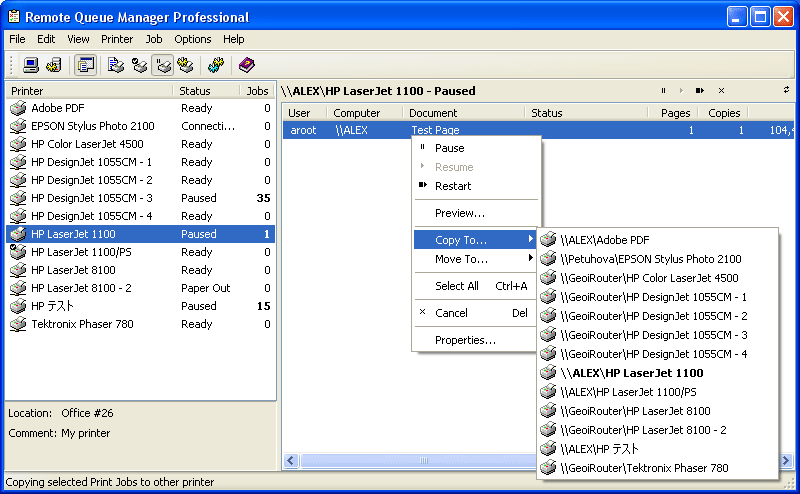800x494 pixels.
Task: Select HP LaserJet 8100 - 2 printer row
Action: (x=141, y=288)
